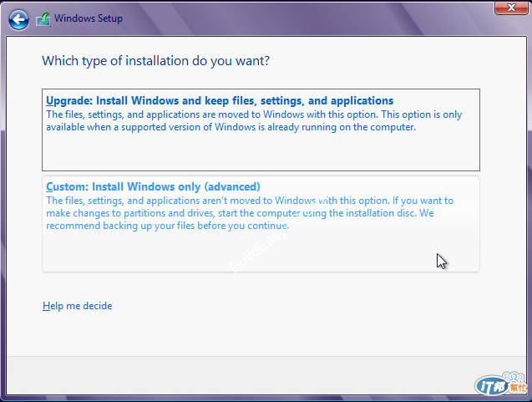532x402 pixels.
Task: Open the Help me decide link
Action: click(x=78, y=306)
